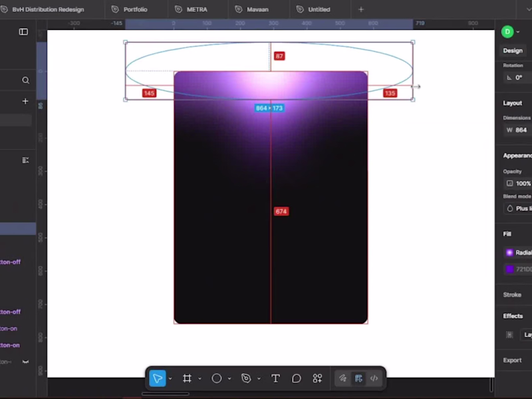Click bottom-right selection handle of ellipse
Screen dimensions: 532x399
413,100
